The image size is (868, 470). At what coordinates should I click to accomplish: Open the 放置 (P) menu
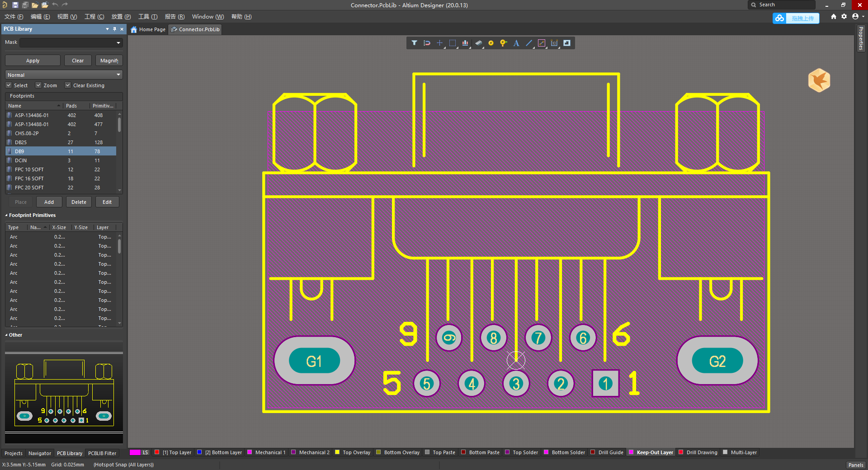(121, 17)
